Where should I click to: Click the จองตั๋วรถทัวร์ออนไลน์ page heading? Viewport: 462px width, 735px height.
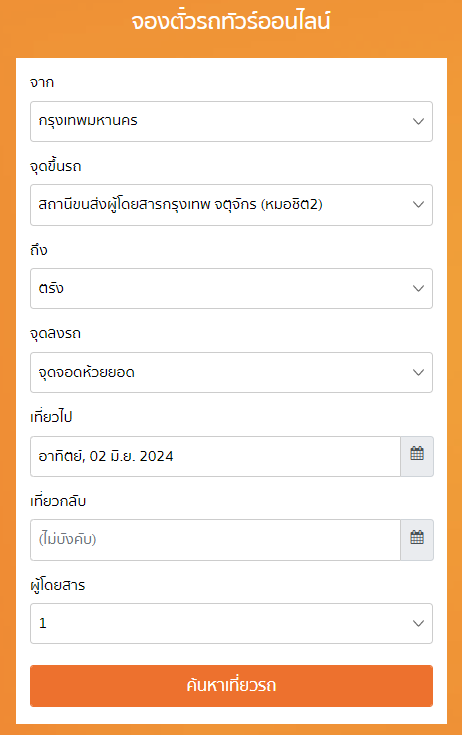231,22
